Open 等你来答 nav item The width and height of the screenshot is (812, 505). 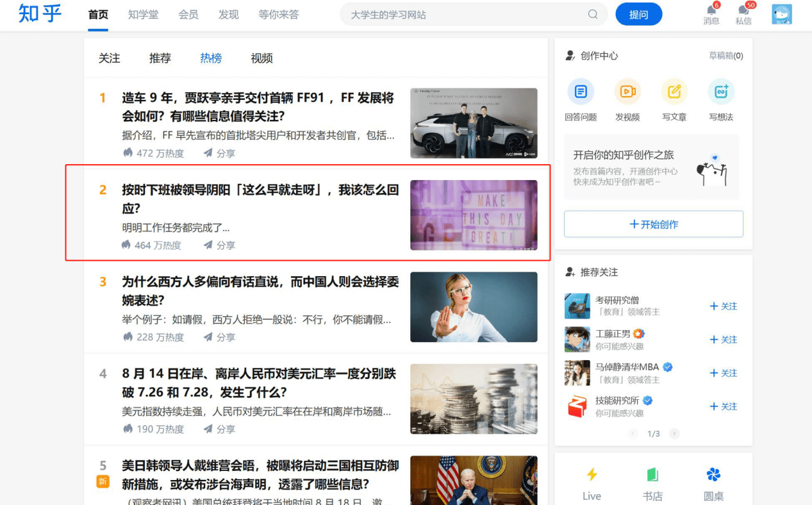coord(278,15)
